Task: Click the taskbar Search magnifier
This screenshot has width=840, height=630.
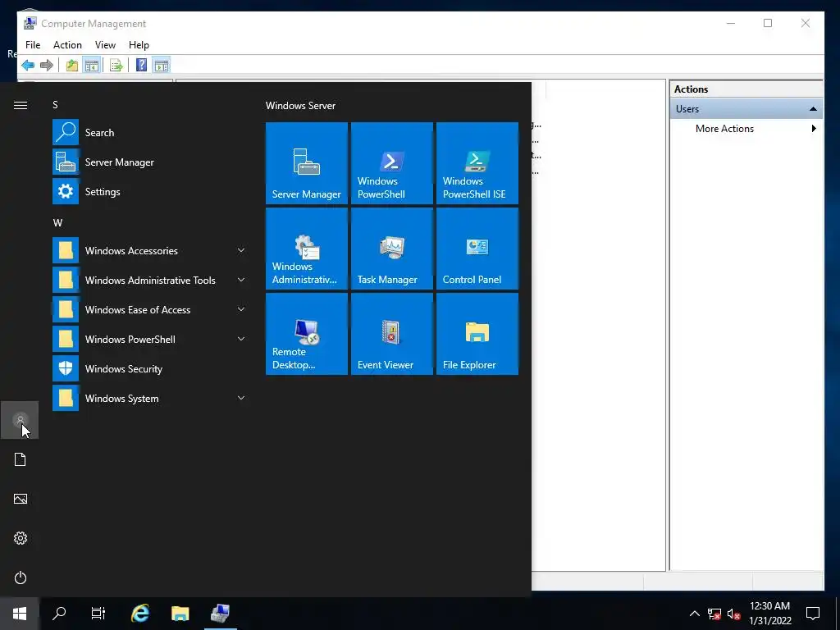Action: pyautogui.click(x=59, y=614)
